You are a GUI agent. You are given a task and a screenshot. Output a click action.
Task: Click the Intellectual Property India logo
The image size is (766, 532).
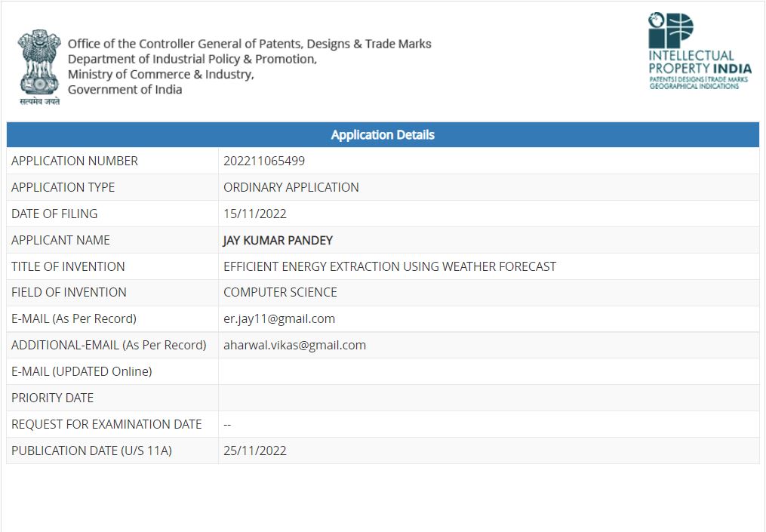click(x=700, y=51)
